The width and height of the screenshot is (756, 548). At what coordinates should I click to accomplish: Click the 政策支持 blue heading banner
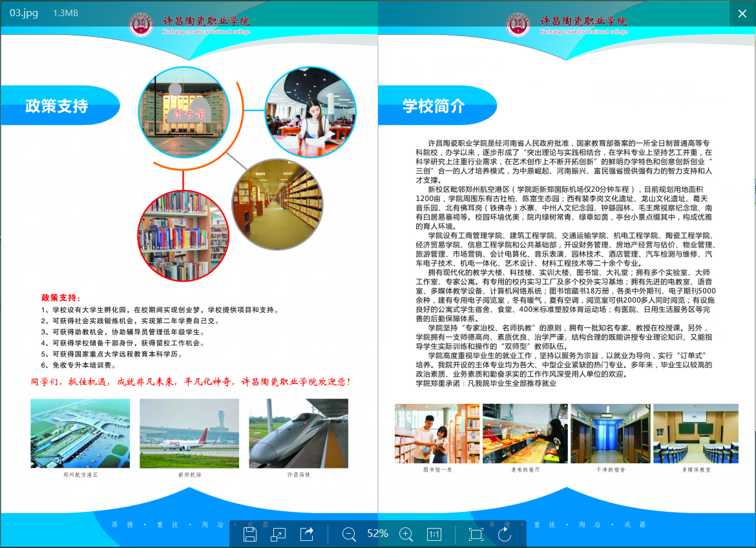(58, 105)
